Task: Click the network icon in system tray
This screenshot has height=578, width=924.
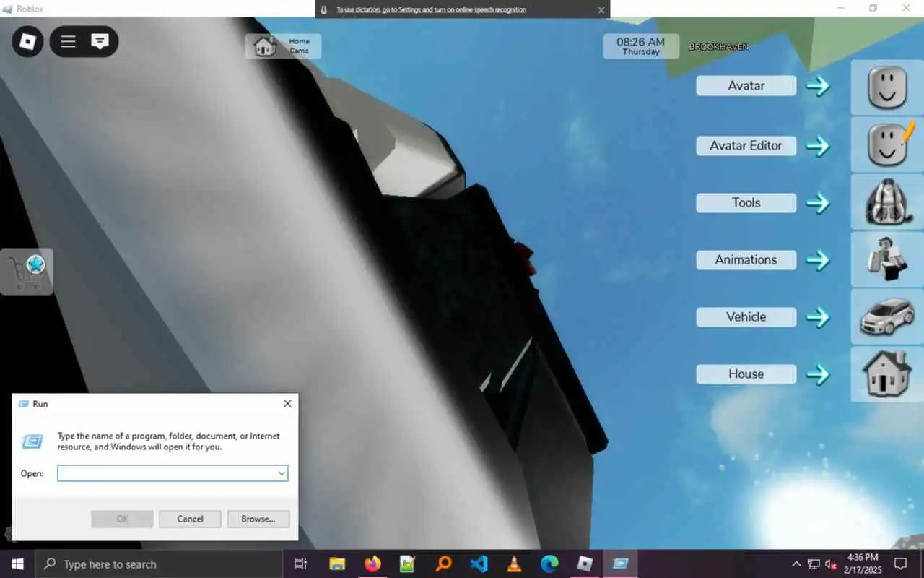Action: [814, 564]
